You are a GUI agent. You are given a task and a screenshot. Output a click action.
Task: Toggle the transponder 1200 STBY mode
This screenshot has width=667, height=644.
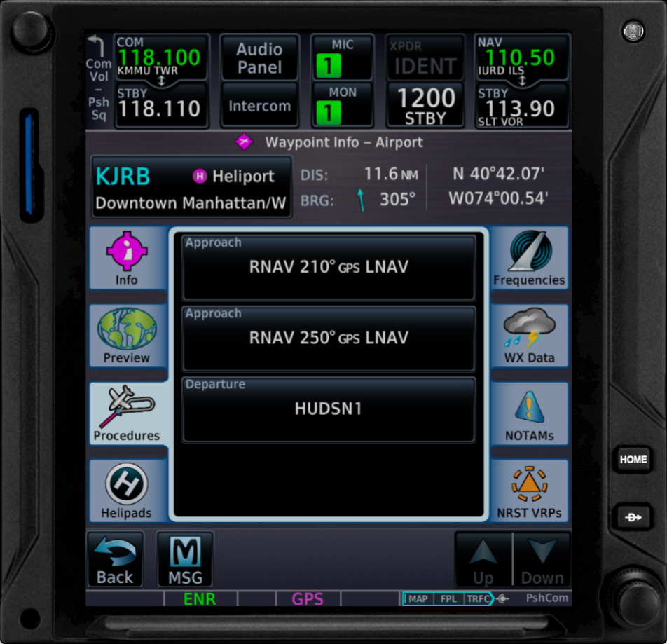point(425,105)
